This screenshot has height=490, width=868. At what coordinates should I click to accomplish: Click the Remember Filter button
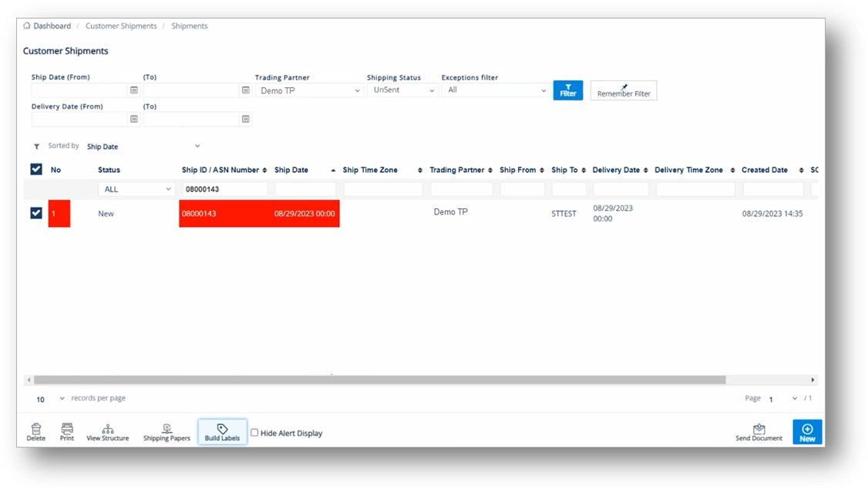624,91
